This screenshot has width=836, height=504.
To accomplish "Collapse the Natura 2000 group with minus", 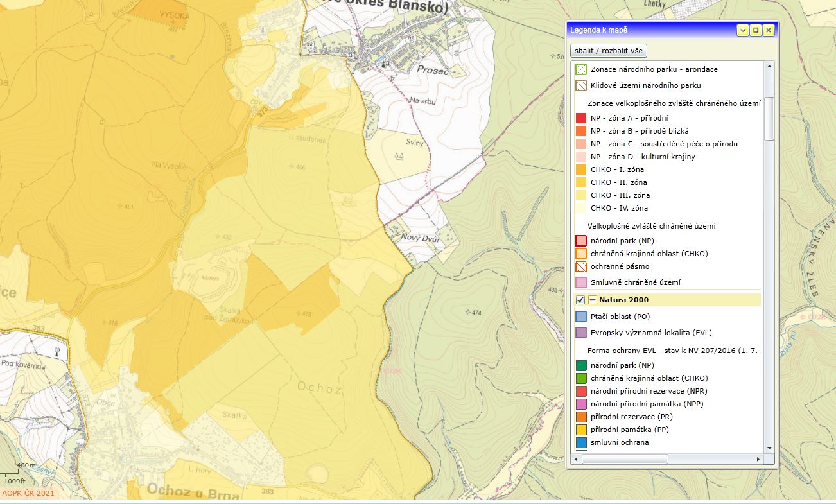I will point(593,300).
